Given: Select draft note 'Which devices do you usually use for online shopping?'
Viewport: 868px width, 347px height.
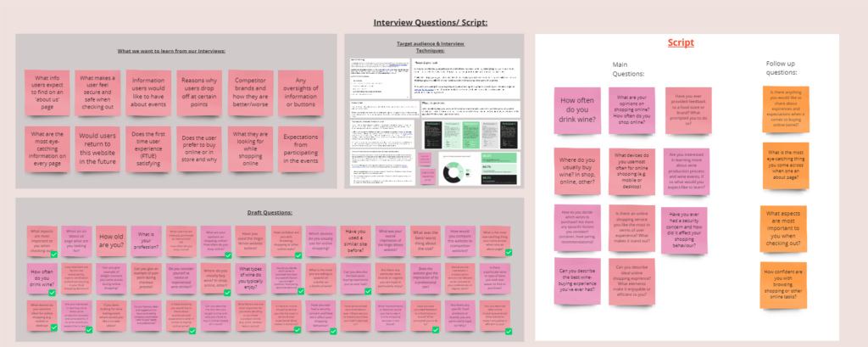Looking at the screenshot, I should (320, 241).
